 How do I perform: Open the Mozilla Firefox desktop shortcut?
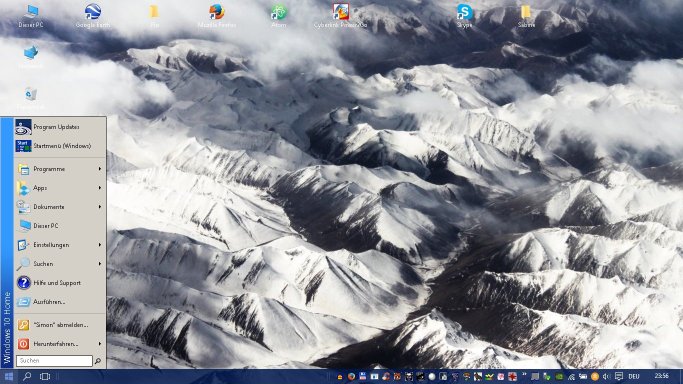(216, 16)
